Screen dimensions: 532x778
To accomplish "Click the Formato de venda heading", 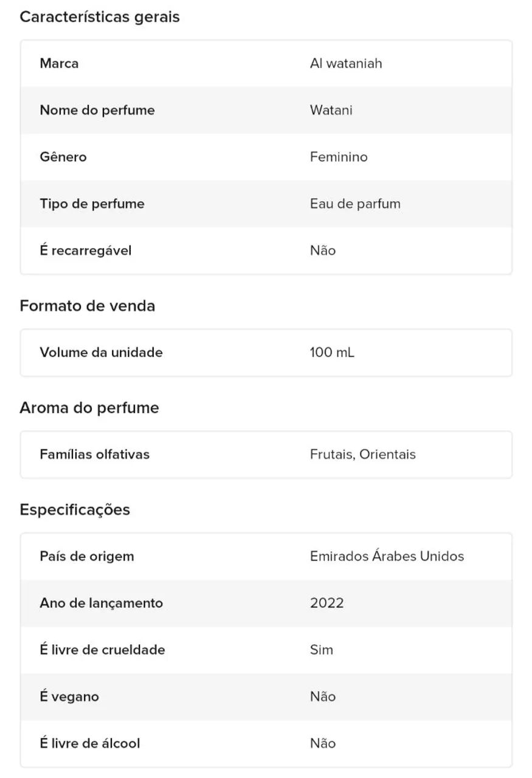I will (x=88, y=306).
